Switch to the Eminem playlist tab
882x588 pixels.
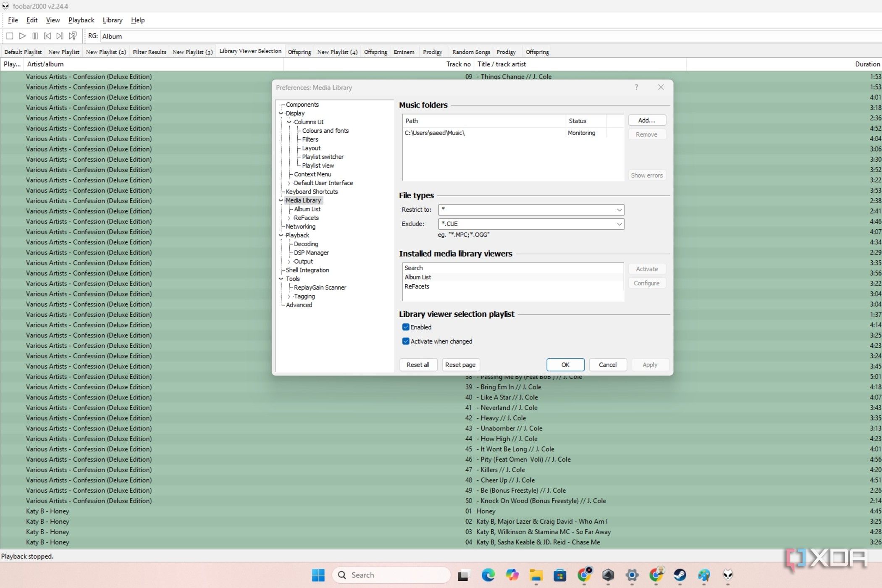click(404, 52)
